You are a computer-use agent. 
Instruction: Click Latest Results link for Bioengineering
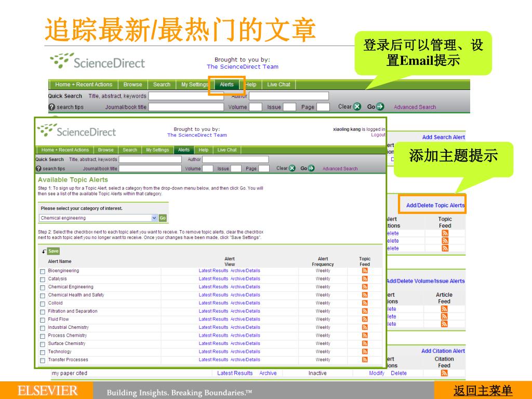pyautogui.click(x=214, y=271)
